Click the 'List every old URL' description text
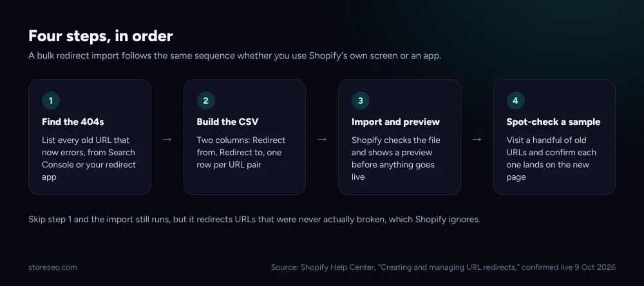The image size is (644, 286). (89, 158)
